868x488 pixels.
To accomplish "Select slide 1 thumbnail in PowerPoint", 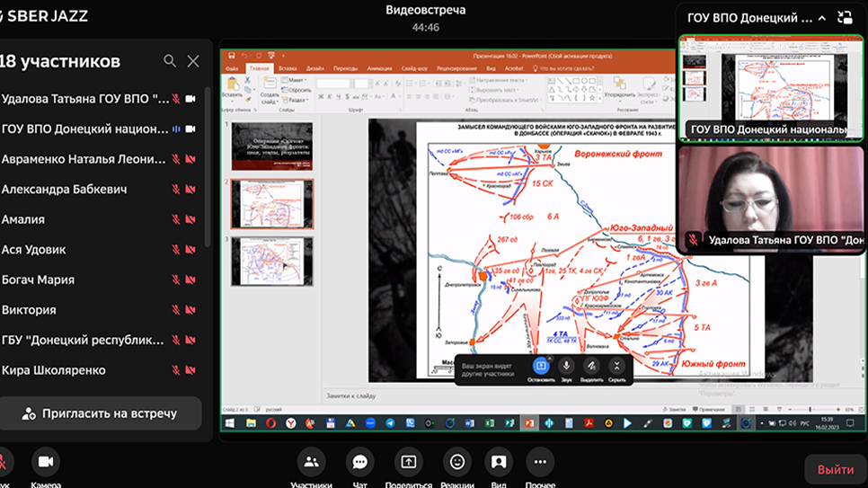I will [x=271, y=146].
